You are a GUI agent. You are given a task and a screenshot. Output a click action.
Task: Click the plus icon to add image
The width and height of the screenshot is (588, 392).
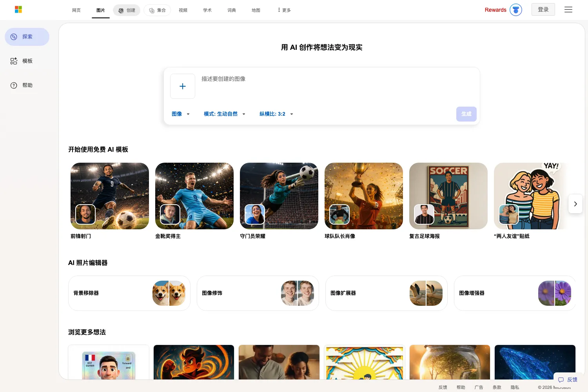183,86
